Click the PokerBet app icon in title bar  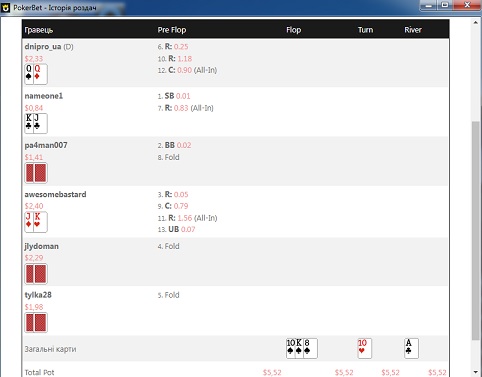click(5, 7)
